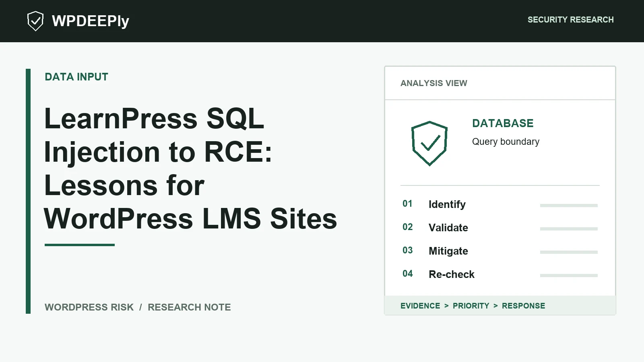Screen dimensions: 644x362
Task: Click WORDPRESS RISK in the footer line
Action: tap(89, 307)
